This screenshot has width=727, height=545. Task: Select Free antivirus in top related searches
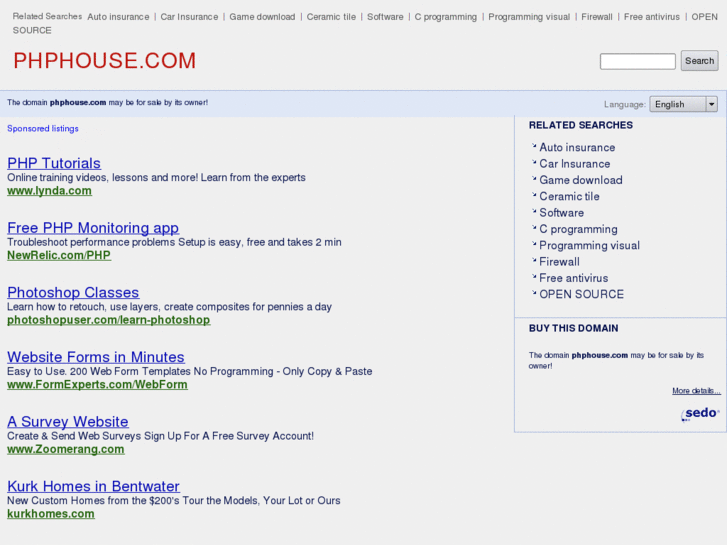pyautogui.click(x=652, y=17)
